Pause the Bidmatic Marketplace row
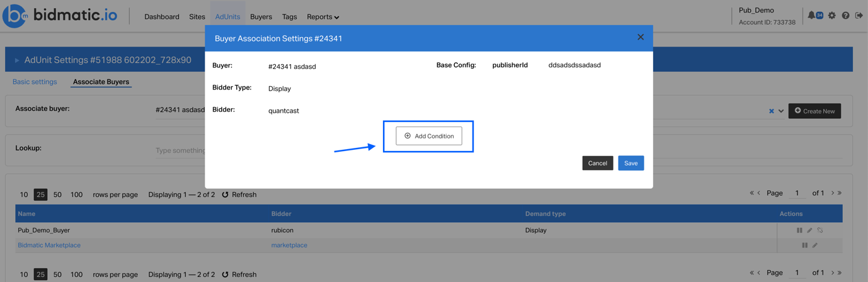Screen dimensions: 868x282 tap(804, 245)
